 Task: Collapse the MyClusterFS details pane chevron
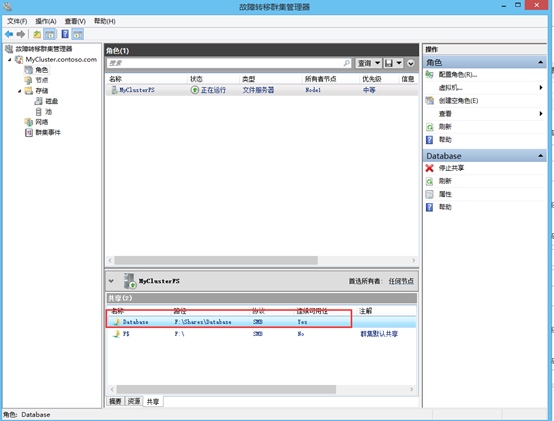[x=111, y=281]
